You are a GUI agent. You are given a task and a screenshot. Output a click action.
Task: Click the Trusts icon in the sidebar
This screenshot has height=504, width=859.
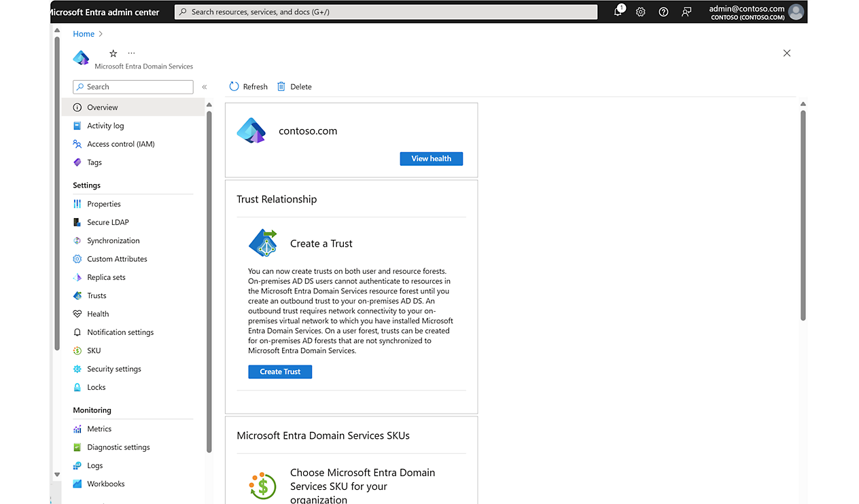(77, 295)
